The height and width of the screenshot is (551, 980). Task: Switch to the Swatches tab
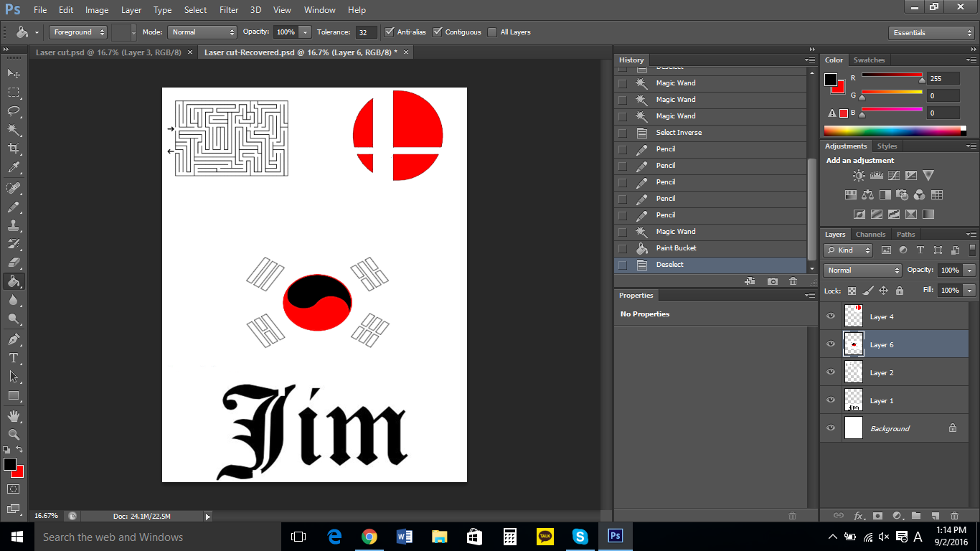tap(869, 60)
